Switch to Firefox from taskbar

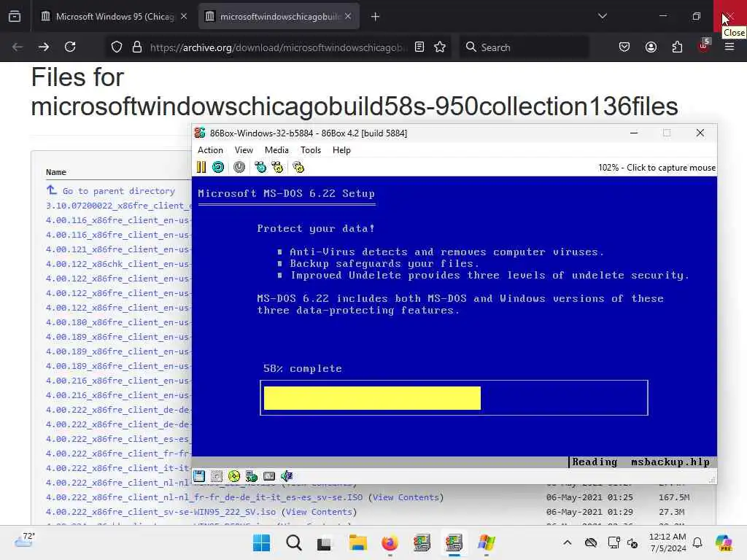[x=390, y=542]
